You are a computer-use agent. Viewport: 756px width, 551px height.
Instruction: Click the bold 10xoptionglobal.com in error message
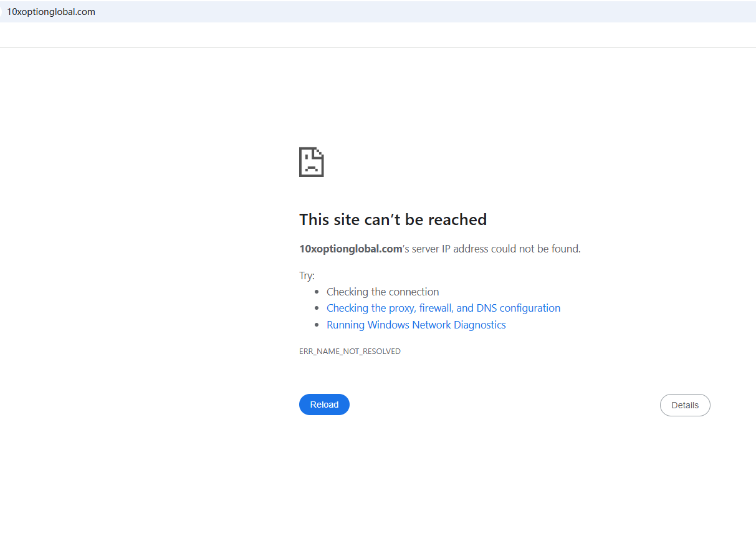(x=350, y=249)
